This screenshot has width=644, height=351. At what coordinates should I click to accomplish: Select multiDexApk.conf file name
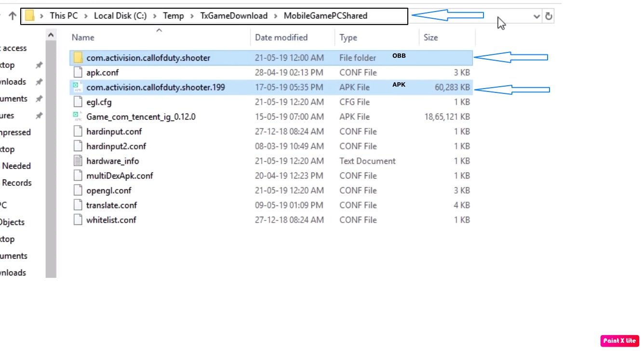(x=120, y=176)
